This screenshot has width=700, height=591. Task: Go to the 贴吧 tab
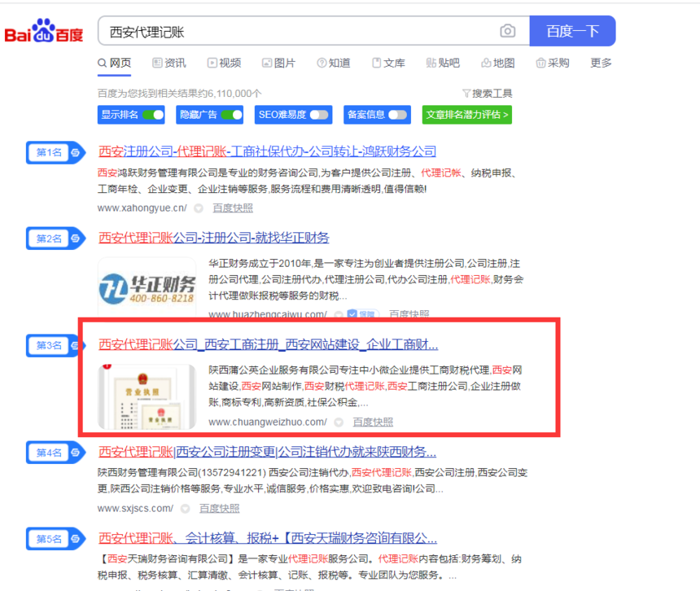pyautogui.click(x=443, y=63)
